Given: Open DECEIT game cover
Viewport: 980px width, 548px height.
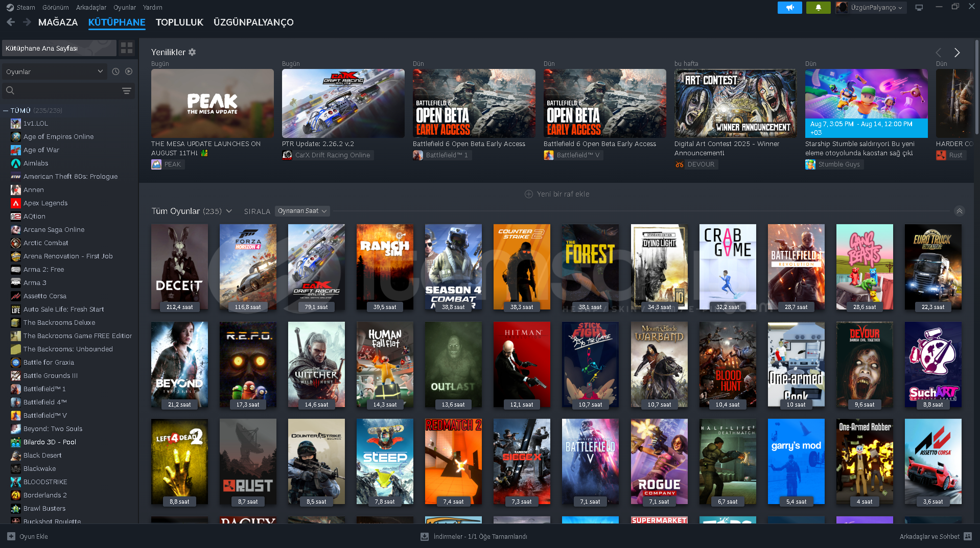Looking at the screenshot, I should 179,267.
